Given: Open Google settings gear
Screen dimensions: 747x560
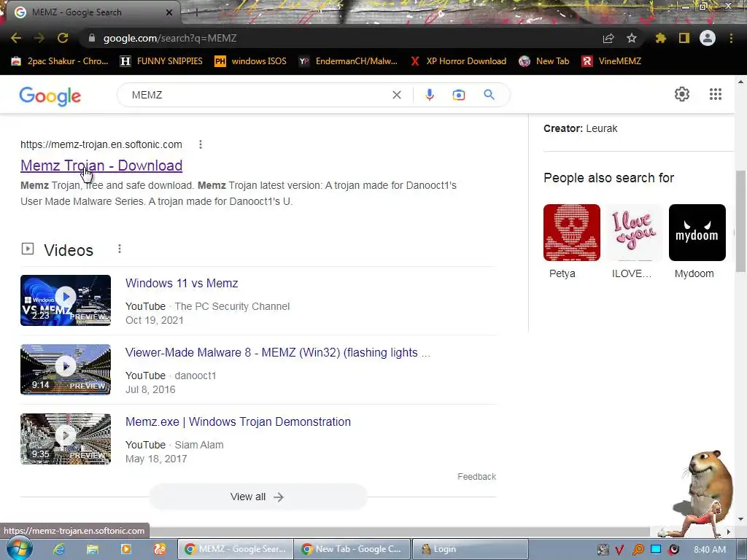Looking at the screenshot, I should (682, 94).
